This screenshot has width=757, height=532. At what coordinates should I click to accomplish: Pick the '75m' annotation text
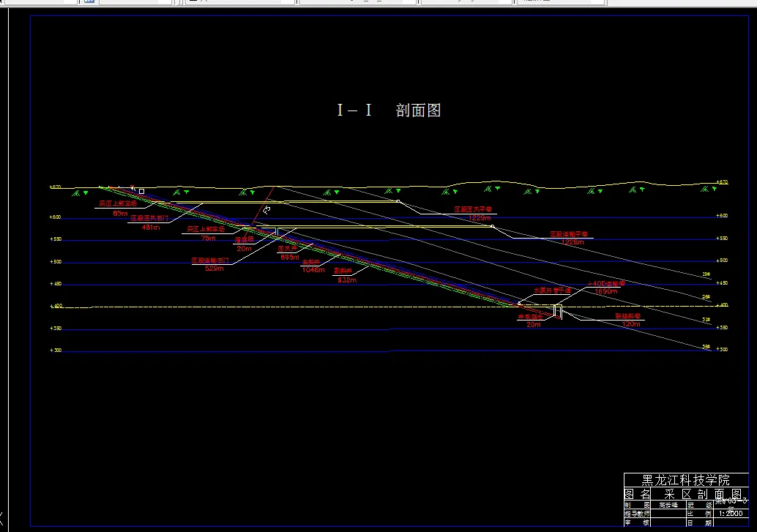coord(208,238)
